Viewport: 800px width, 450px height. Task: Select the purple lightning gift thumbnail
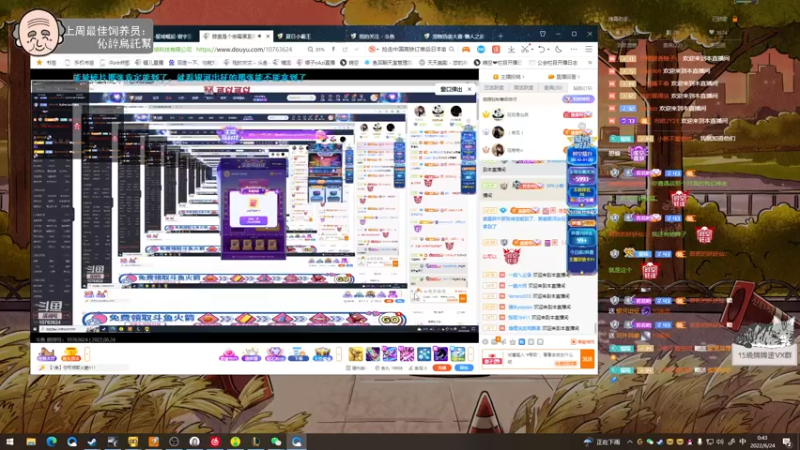click(407, 354)
